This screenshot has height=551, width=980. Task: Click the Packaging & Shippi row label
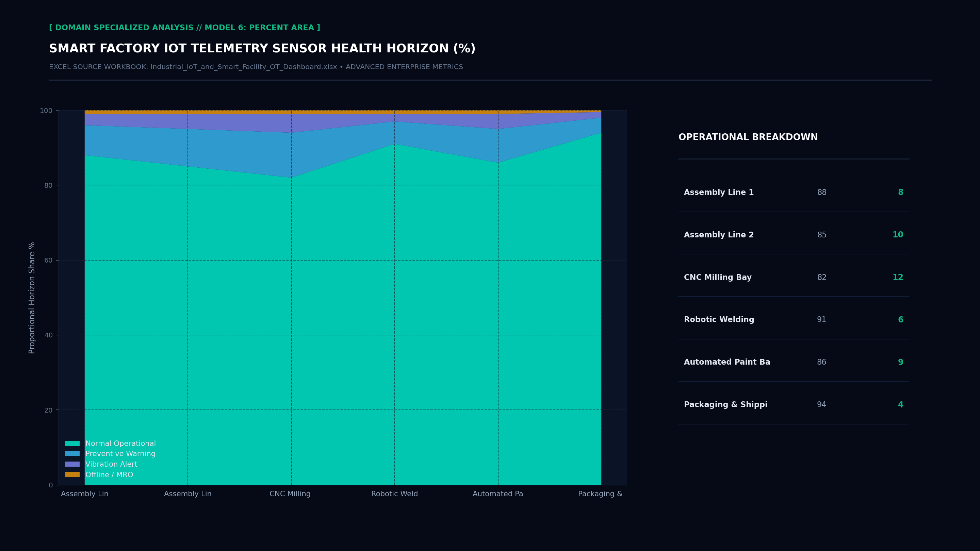[x=725, y=405]
